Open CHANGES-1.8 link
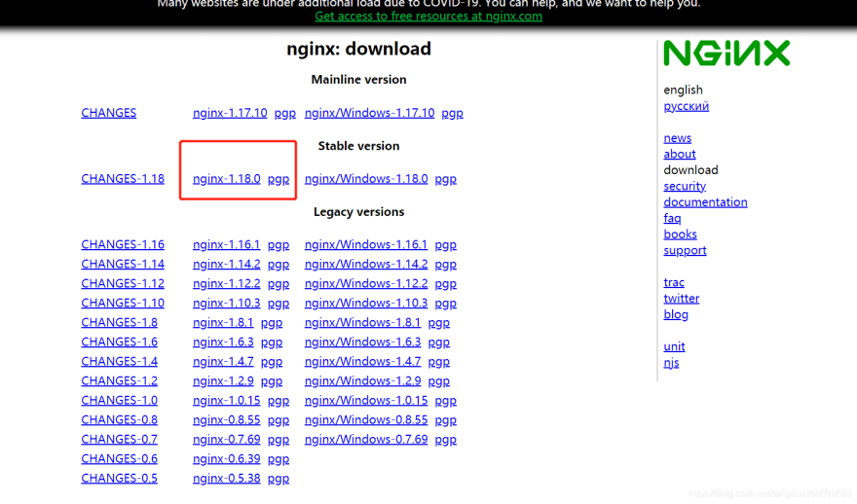This screenshot has width=857, height=504. tap(119, 322)
